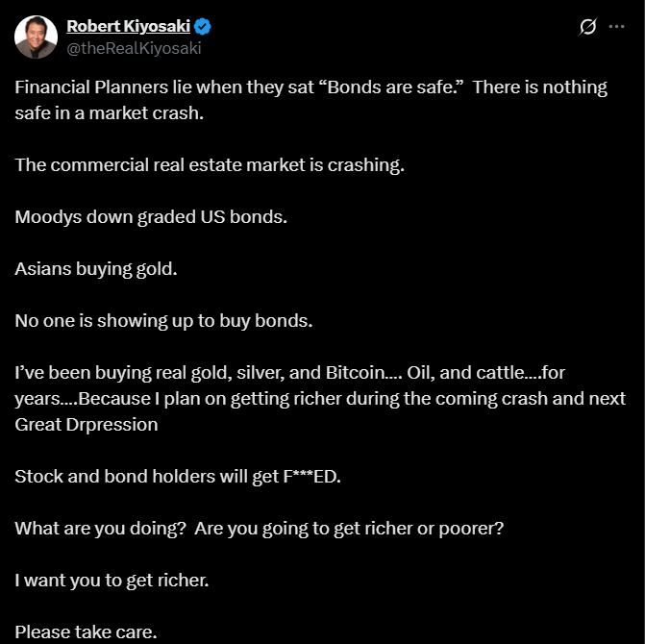This screenshot has width=645, height=644.
Task: Click the word "Bitcoin" in the post
Action: [x=356, y=373]
